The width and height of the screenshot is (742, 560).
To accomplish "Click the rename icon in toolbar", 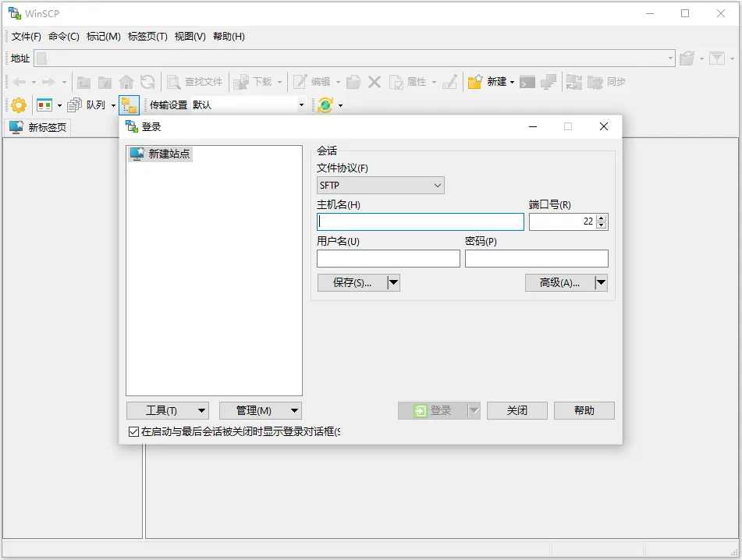I will 449,82.
